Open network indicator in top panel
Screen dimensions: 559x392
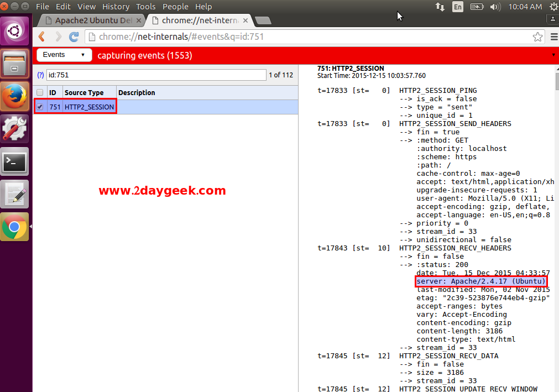click(x=440, y=7)
